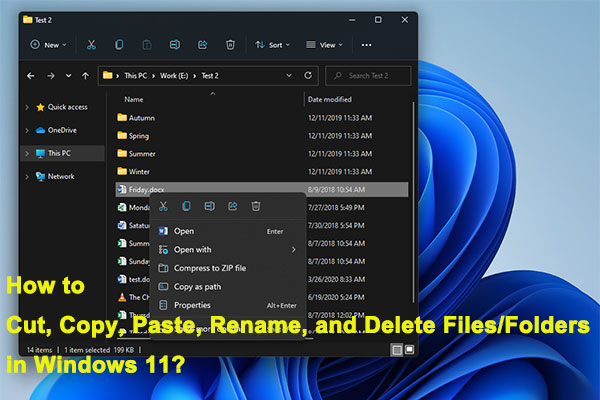Refresh the Test 2 folder view

pyautogui.click(x=308, y=75)
